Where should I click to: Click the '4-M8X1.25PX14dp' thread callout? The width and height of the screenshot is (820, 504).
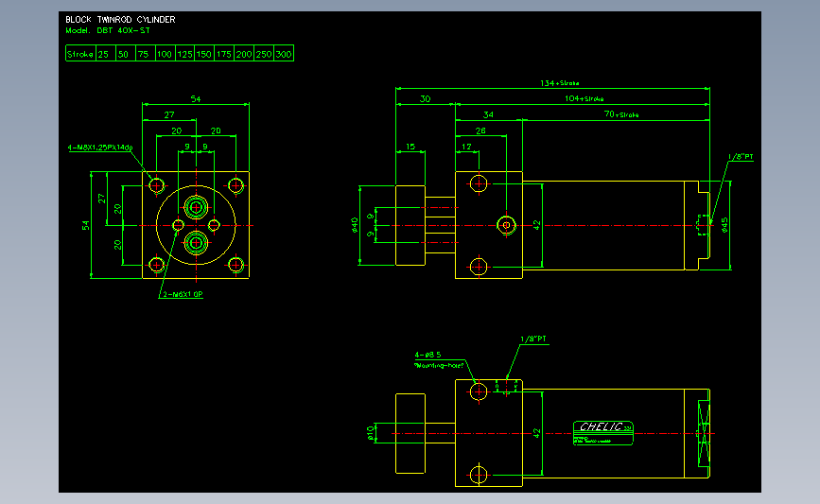(100, 148)
